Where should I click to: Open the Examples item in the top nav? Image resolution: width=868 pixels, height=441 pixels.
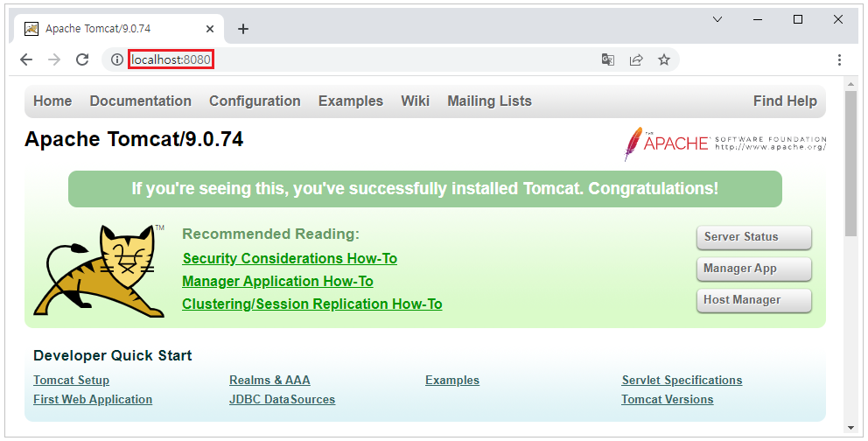pos(350,101)
